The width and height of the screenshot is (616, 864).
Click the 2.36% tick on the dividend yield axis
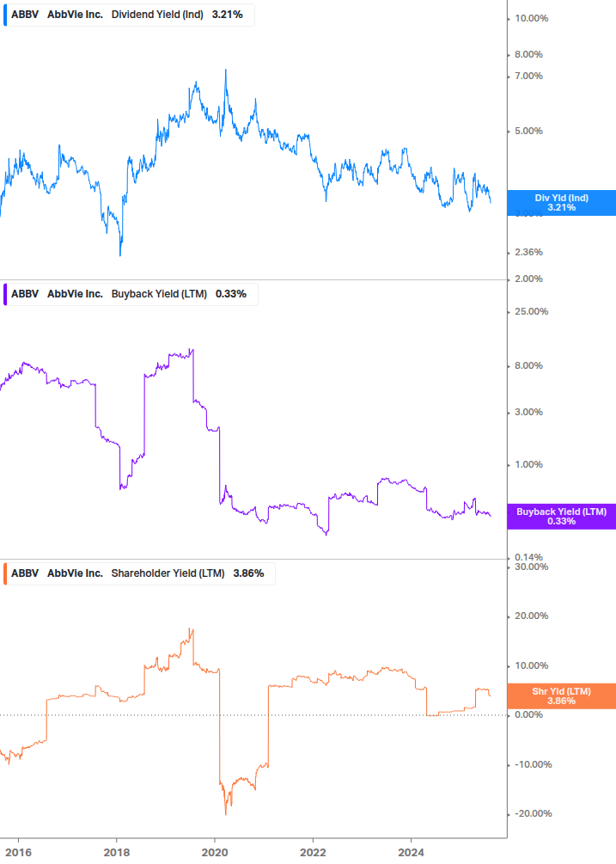[528, 253]
